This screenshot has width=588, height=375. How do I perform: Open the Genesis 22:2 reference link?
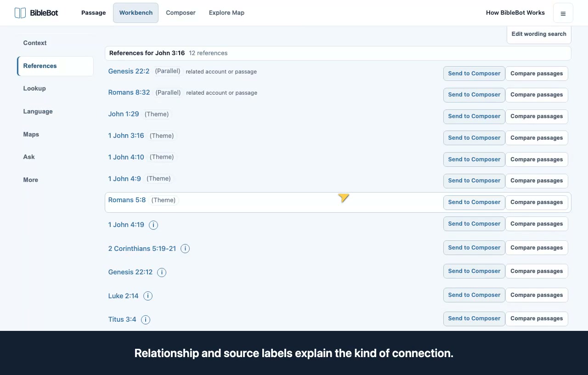(x=129, y=71)
